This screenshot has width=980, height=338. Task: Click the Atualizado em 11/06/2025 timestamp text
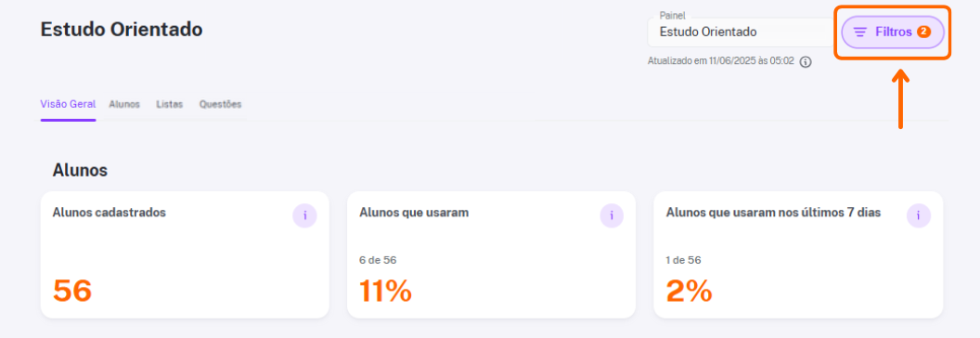(721, 62)
